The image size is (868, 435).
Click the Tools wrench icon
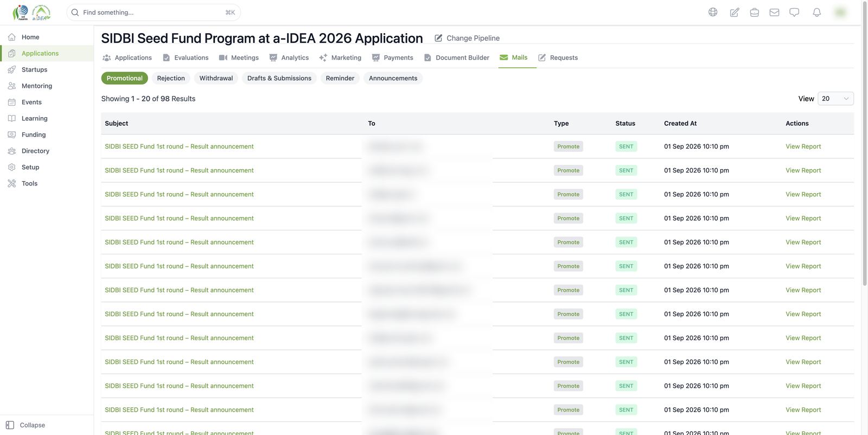pos(12,183)
